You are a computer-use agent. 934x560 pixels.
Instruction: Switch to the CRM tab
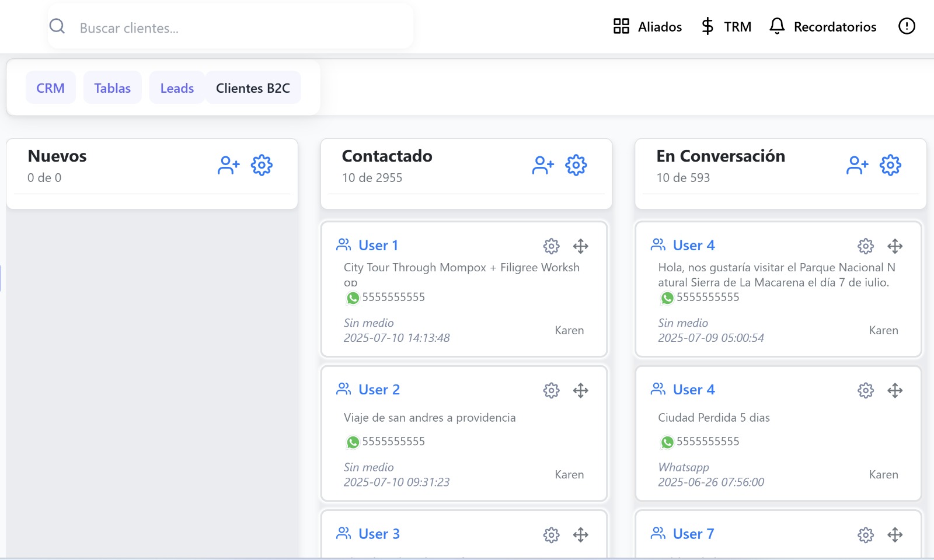(51, 88)
